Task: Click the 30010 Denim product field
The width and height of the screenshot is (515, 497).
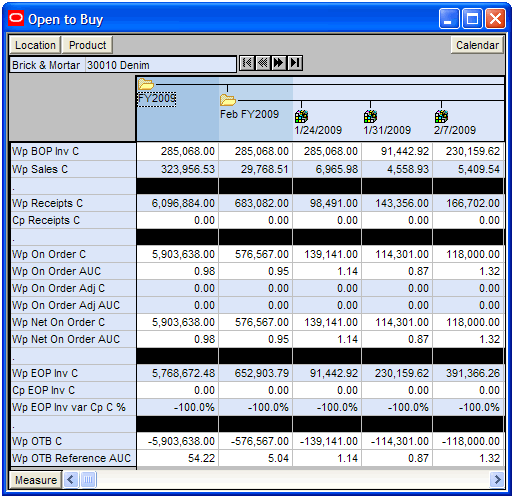Action: 161,65
